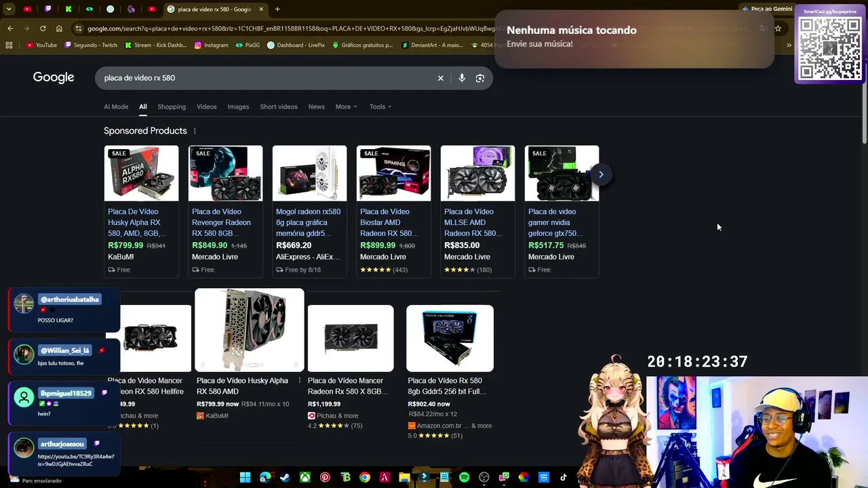Image resolution: width=868 pixels, height=488 pixels.
Task: Open the DeviantArt bookmark
Action: (x=432, y=45)
